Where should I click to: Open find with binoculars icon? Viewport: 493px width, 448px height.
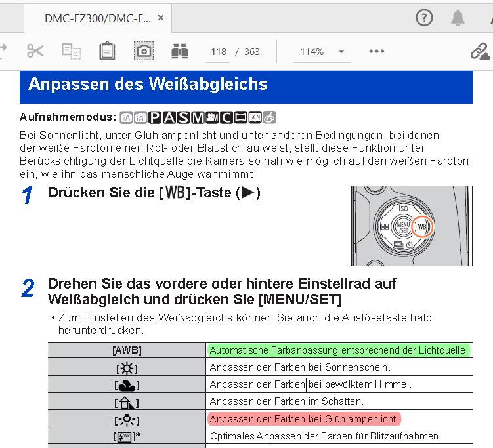pyautogui.click(x=180, y=51)
